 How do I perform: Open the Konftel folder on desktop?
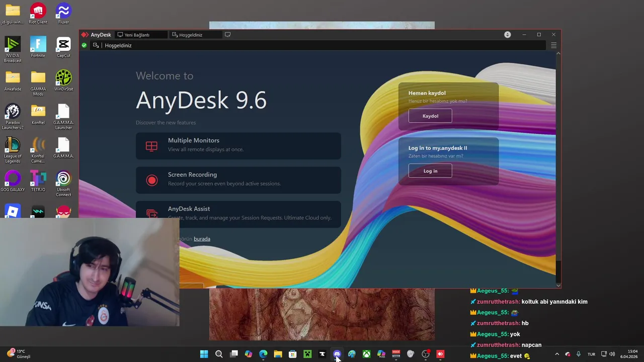point(38,114)
